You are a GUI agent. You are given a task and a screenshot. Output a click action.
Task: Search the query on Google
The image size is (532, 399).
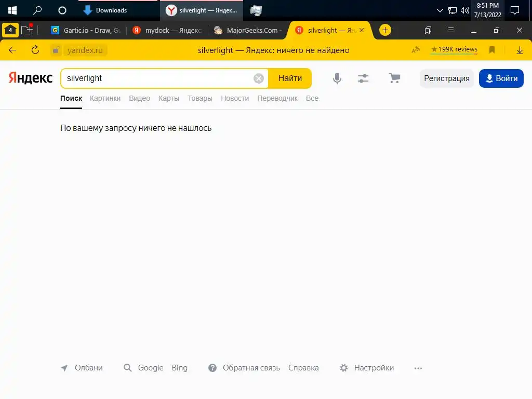click(151, 368)
